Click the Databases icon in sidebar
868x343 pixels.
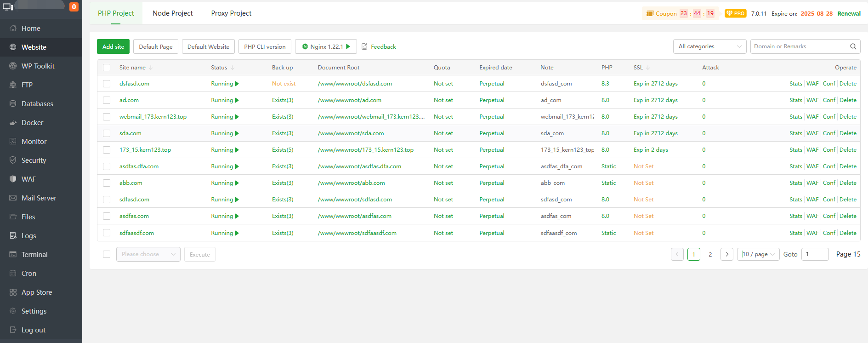[x=13, y=103]
